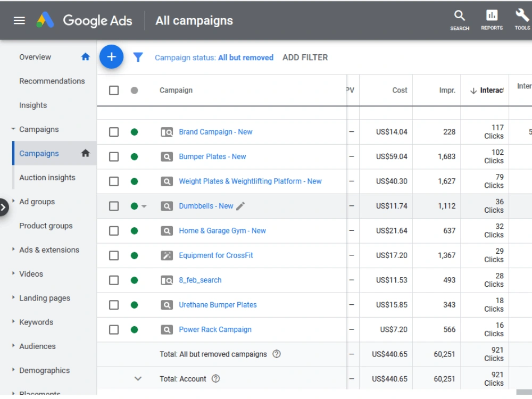The height and width of the screenshot is (399, 532).
Task: Click help icon beside All but removed campaigns total
Action: click(277, 354)
